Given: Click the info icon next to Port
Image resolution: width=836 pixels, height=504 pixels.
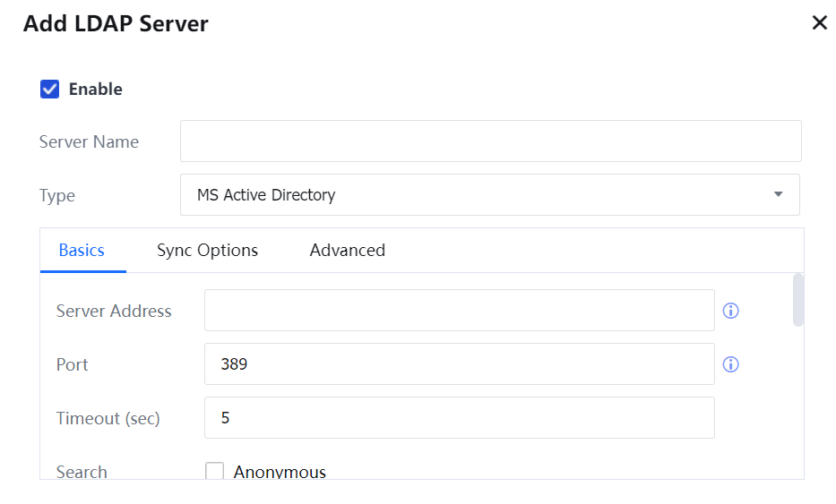Looking at the screenshot, I should coord(730,364).
